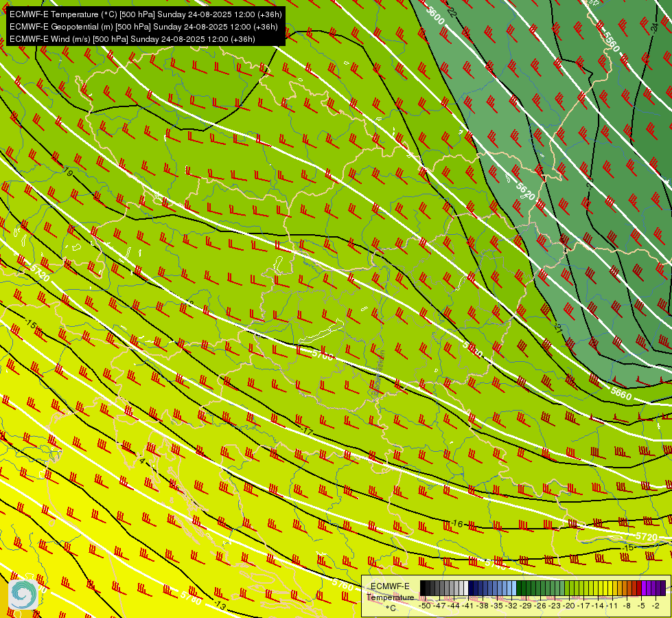This screenshot has width=672, height=618.
Task: Click the -13 isotherm label
Action: click(220, 605)
